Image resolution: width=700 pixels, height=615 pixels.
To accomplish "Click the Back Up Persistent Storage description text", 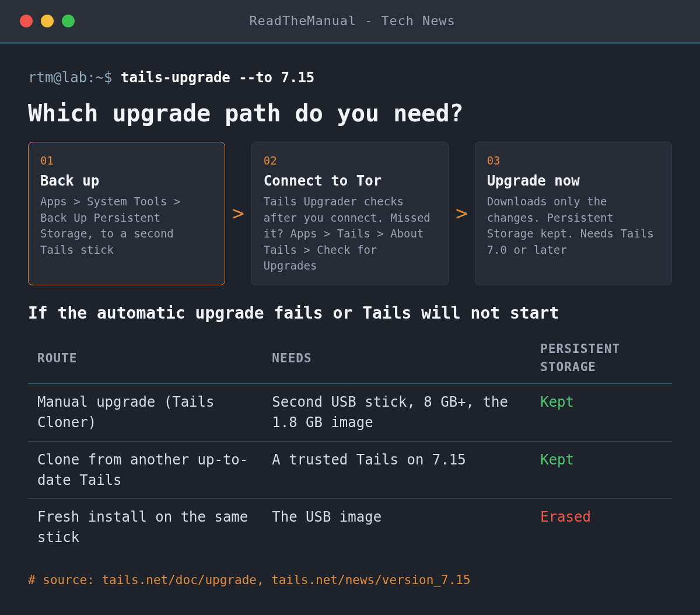I will coord(110,226).
